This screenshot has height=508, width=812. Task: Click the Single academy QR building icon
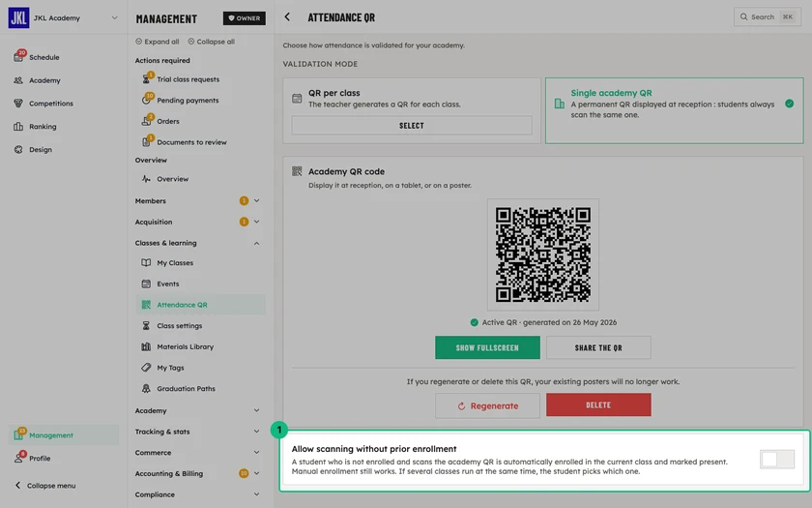point(560,104)
